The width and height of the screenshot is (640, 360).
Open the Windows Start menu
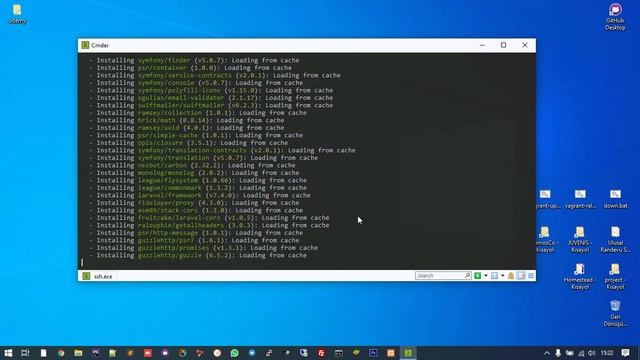coord(8,353)
